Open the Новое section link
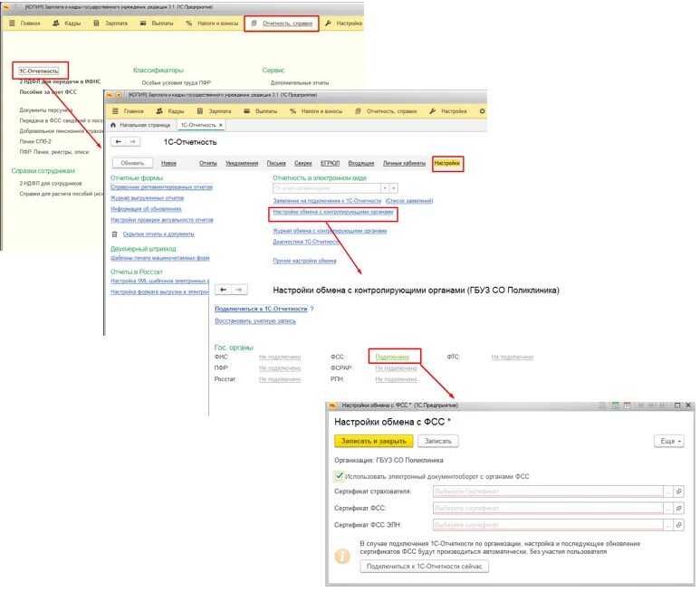 click(x=168, y=163)
